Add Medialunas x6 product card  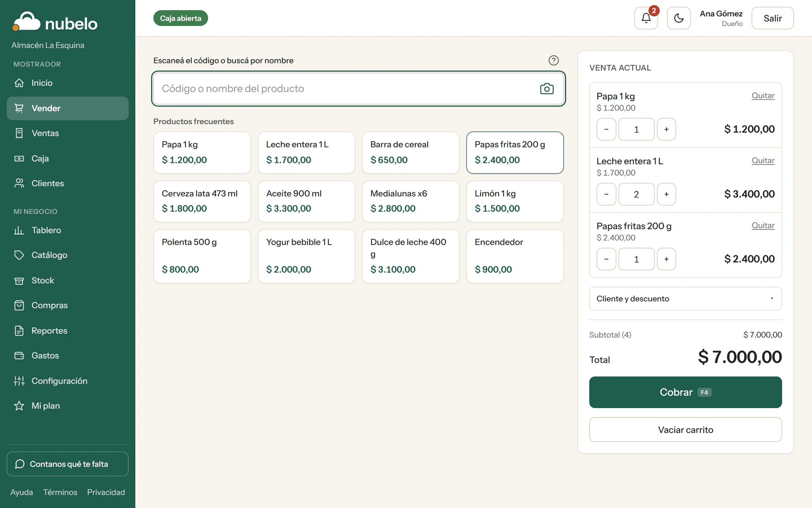[x=410, y=202]
